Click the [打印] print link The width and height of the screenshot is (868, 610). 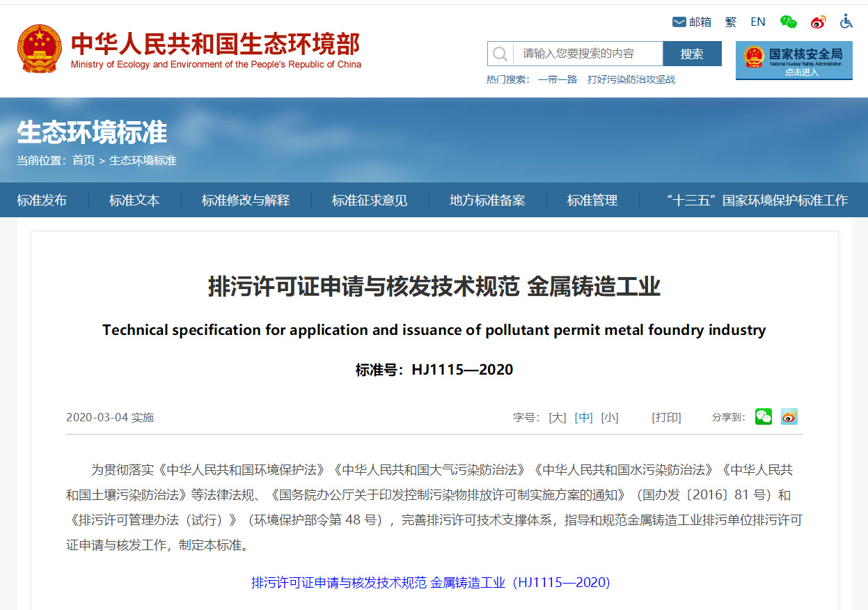pyautogui.click(x=666, y=418)
